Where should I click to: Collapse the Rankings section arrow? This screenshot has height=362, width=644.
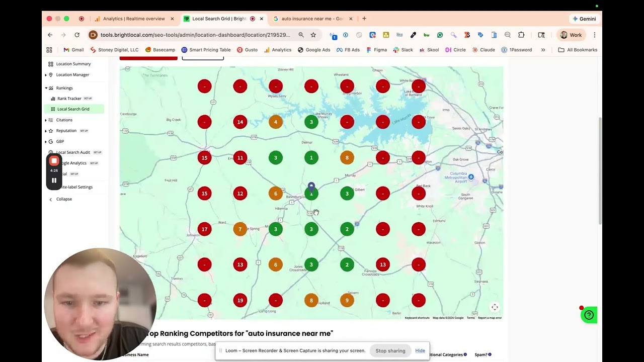tap(46, 88)
